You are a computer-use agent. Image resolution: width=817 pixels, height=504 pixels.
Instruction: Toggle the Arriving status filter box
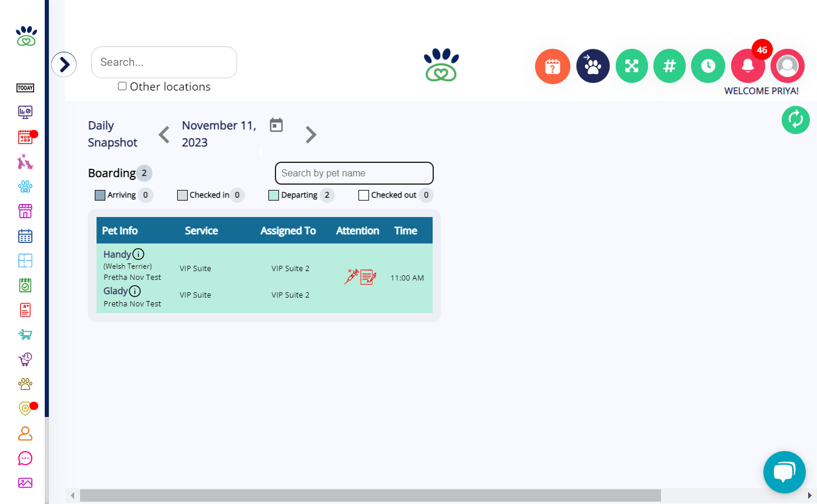click(x=100, y=195)
